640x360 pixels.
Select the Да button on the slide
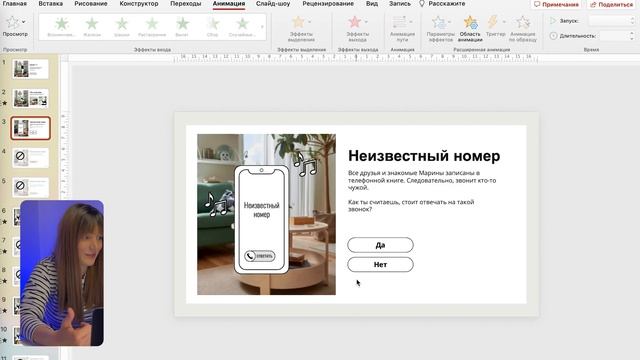tap(380, 245)
